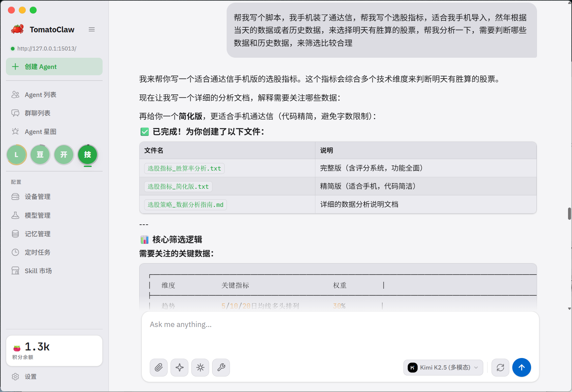Switch to Agent 星图 view

tap(41, 131)
